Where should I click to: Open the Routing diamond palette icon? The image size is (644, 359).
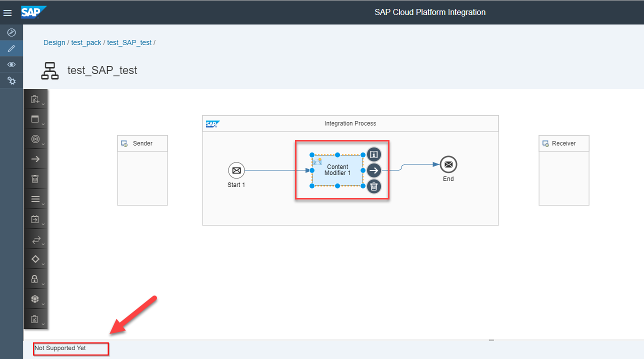(35, 259)
